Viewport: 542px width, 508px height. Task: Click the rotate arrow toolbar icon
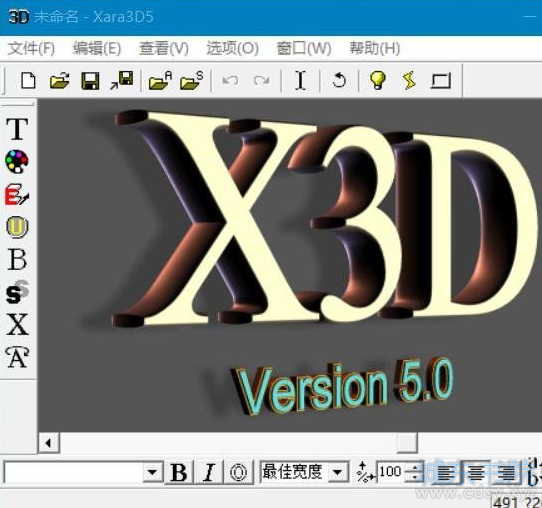point(339,80)
